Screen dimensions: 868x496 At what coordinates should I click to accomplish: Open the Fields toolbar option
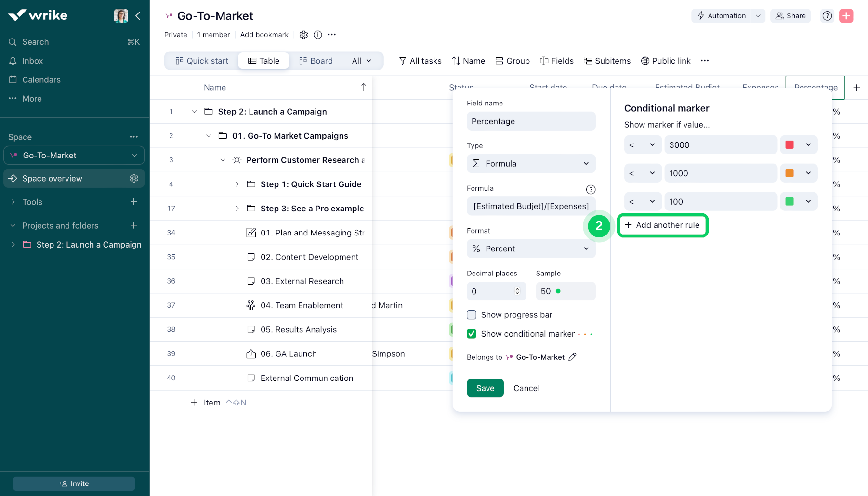coord(557,61)
